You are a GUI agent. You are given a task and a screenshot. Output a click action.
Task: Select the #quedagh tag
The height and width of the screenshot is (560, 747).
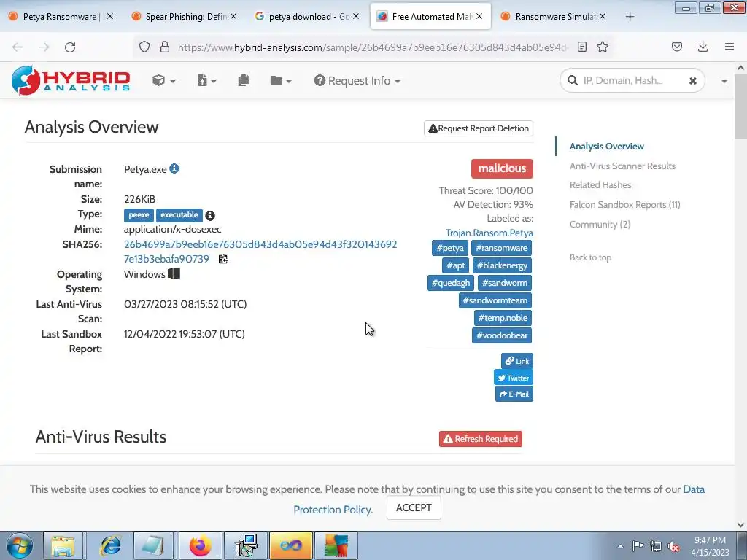point(451,283)
